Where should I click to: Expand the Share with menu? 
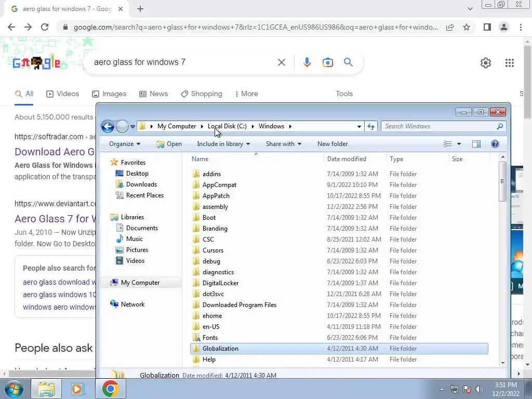284,144
